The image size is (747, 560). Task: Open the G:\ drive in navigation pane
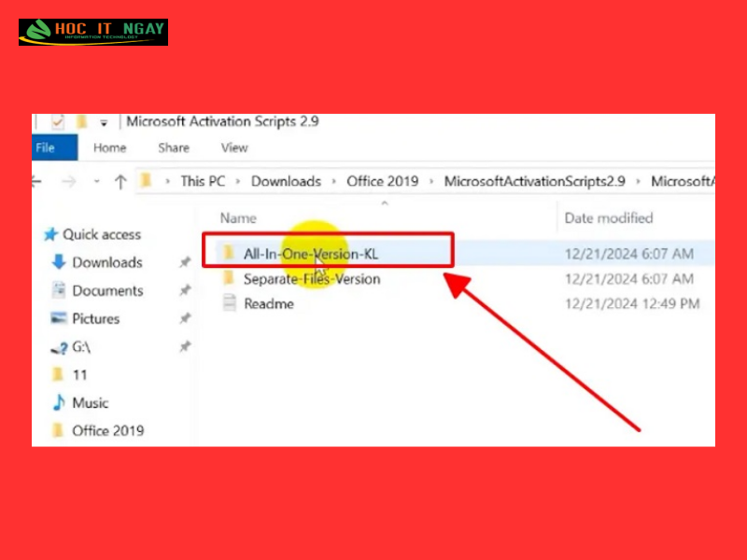(81, 346)
